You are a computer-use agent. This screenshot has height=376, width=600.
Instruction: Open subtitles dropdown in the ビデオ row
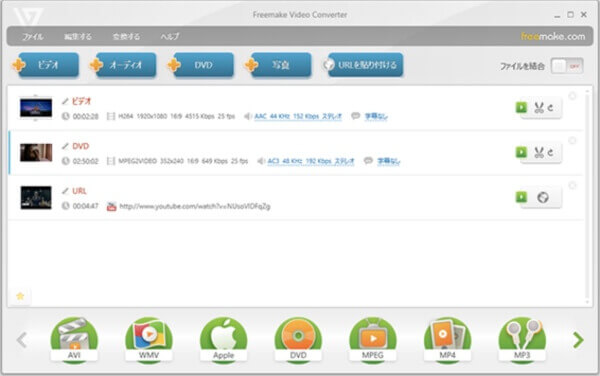(376, 116)
